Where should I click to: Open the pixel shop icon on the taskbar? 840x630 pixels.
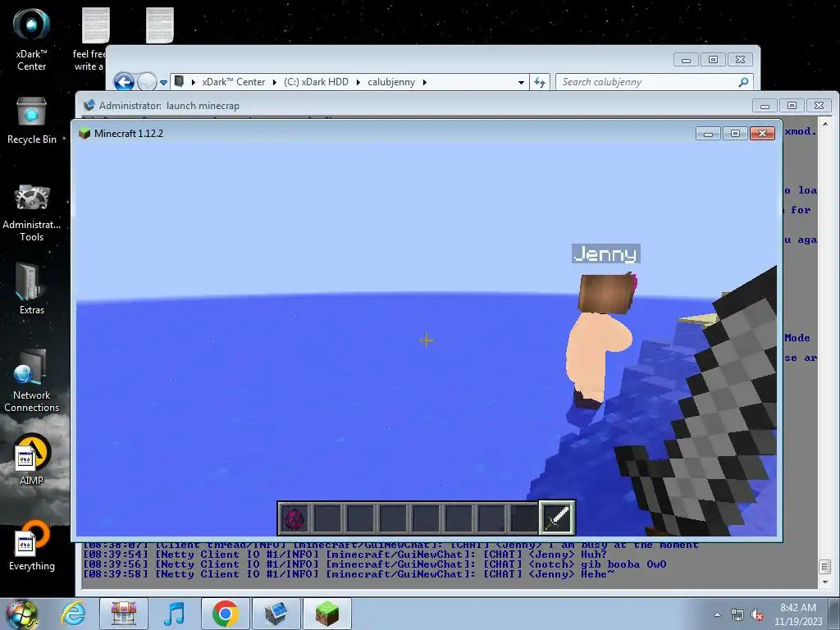tap(124, 614)
